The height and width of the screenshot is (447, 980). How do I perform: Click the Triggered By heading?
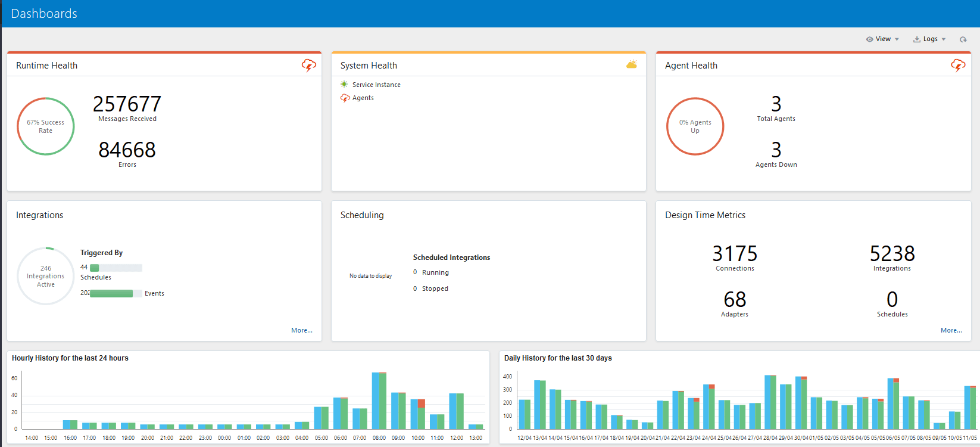pyautogui.click(x=102, y=253)
